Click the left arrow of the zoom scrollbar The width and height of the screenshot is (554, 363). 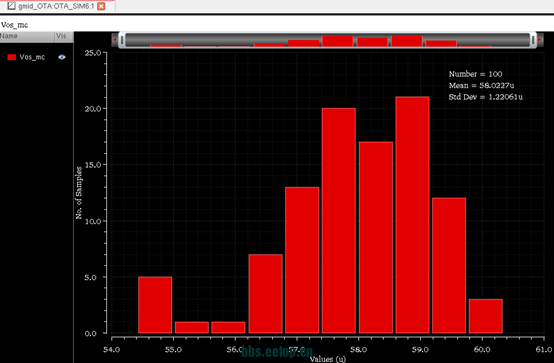click(114, 40)
